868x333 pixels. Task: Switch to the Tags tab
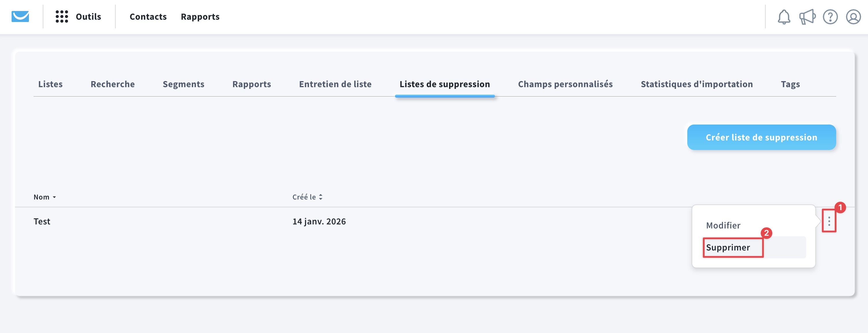[x=790, y=84]
